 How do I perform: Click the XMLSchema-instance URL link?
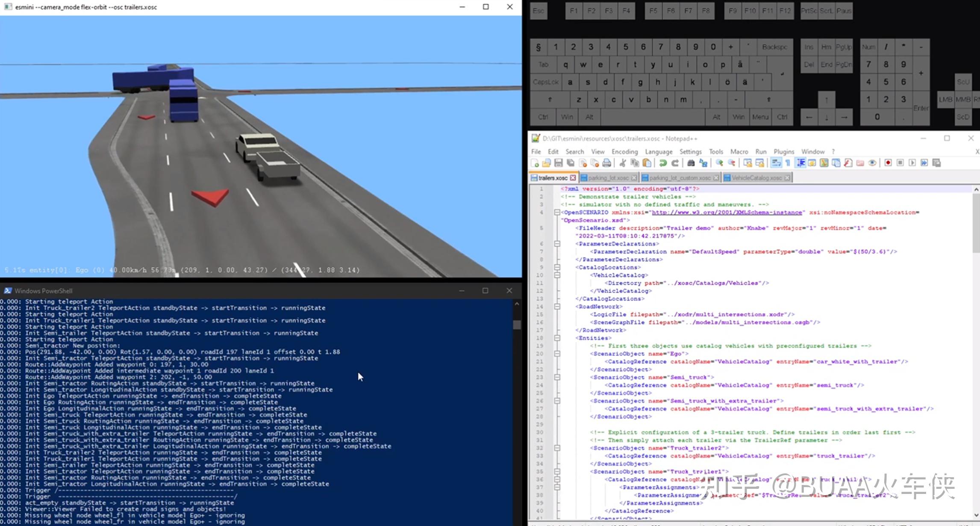coord(727,212)
